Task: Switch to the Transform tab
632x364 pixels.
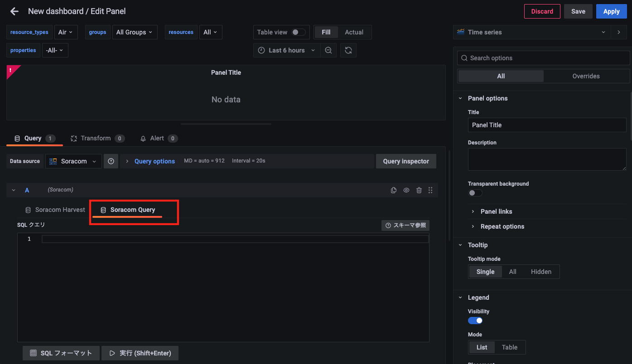Action: 97,138
